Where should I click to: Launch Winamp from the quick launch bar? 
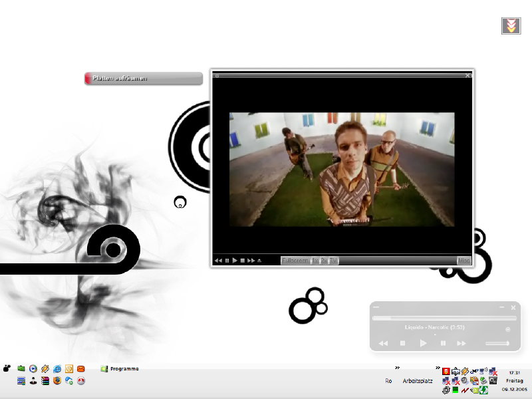45,368
